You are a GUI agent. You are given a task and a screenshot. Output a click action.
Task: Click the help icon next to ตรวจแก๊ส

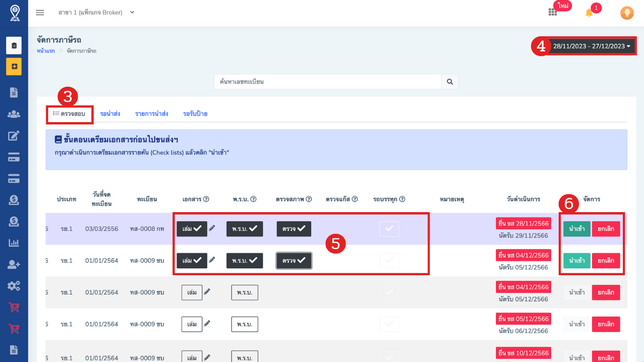(355, 199)
